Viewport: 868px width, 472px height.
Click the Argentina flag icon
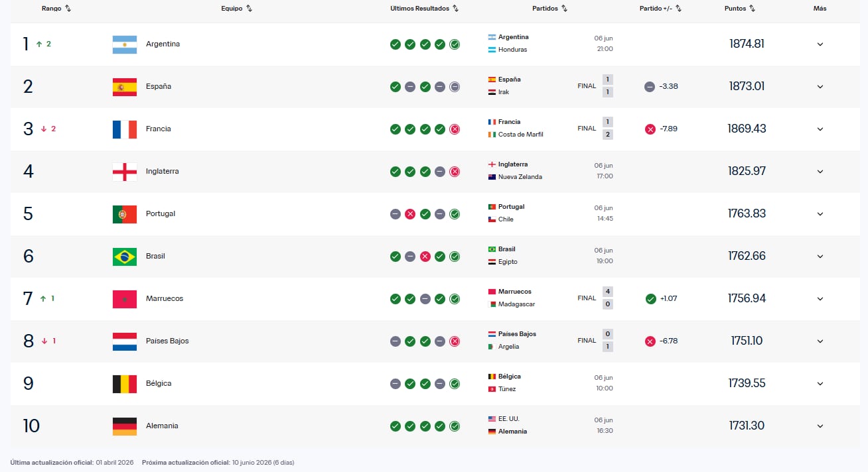pyautogui.click(x=125, y=44)
